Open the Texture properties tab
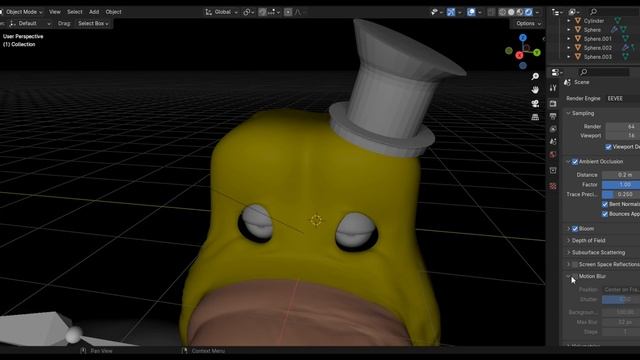Image resolution: width=640 pixels, height=360 pixels. pyautogui.click(x=553, y=186)
